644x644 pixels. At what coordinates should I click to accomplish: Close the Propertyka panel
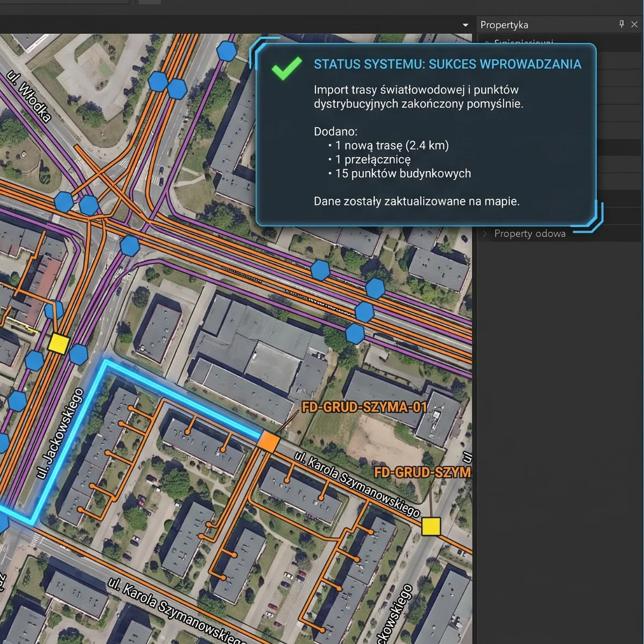click(x=634, y=24)
